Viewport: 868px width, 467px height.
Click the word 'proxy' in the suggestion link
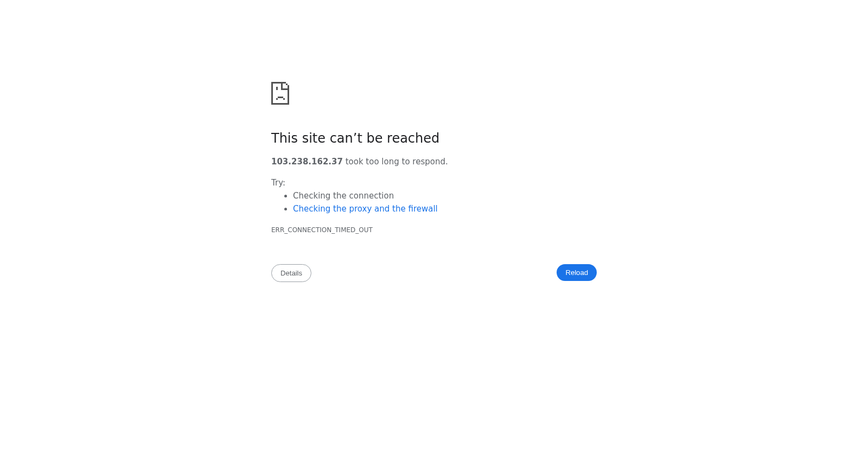click(360, 209)
